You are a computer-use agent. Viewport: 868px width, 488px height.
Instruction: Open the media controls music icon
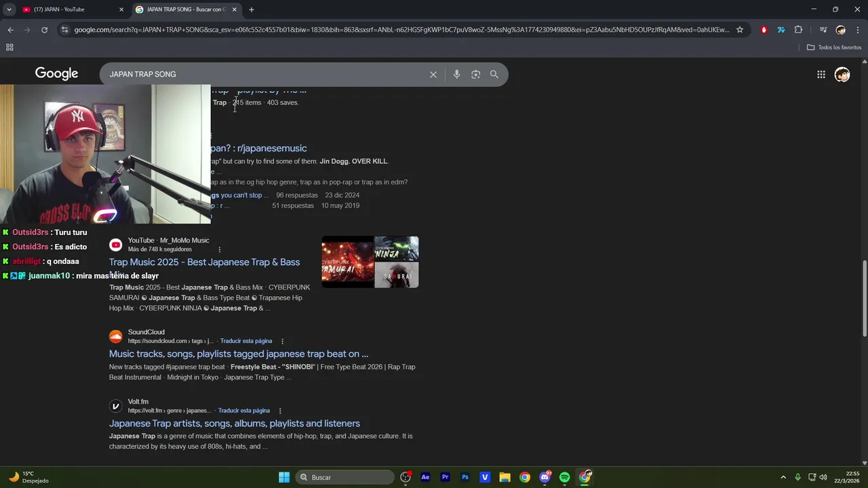tap(823, 30)
